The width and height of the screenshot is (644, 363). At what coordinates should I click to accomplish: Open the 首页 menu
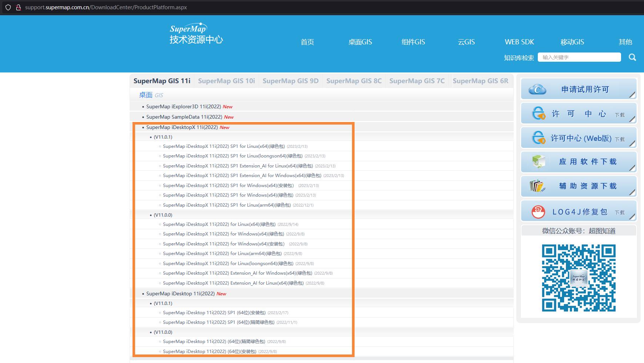click(x=307, y=42)
